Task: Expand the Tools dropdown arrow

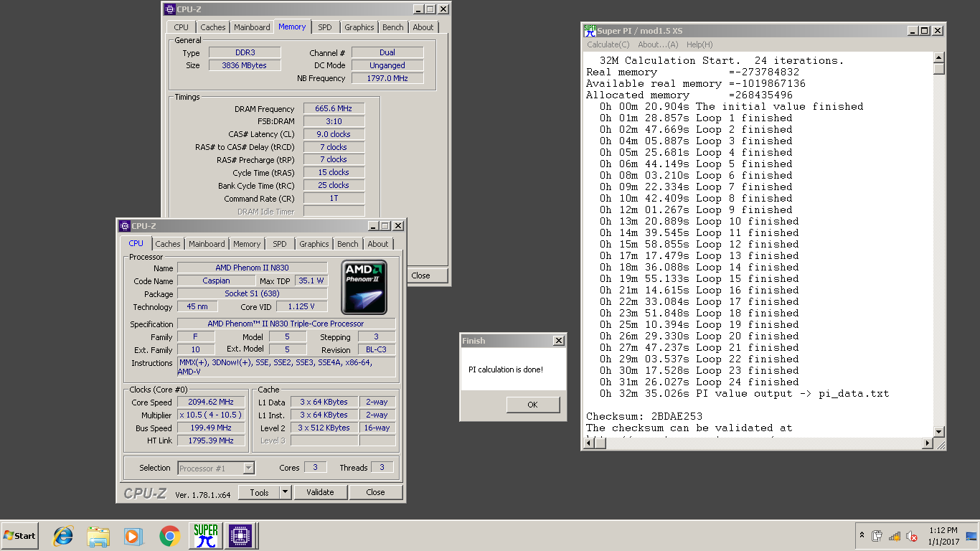Action: pyautogui.click(x=285, y=492)
